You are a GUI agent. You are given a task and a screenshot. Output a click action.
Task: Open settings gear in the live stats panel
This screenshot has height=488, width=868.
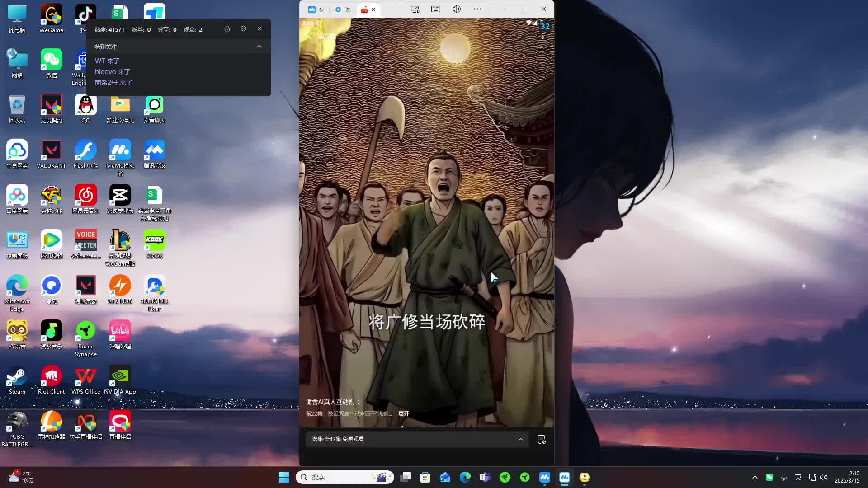click(243, 28)
